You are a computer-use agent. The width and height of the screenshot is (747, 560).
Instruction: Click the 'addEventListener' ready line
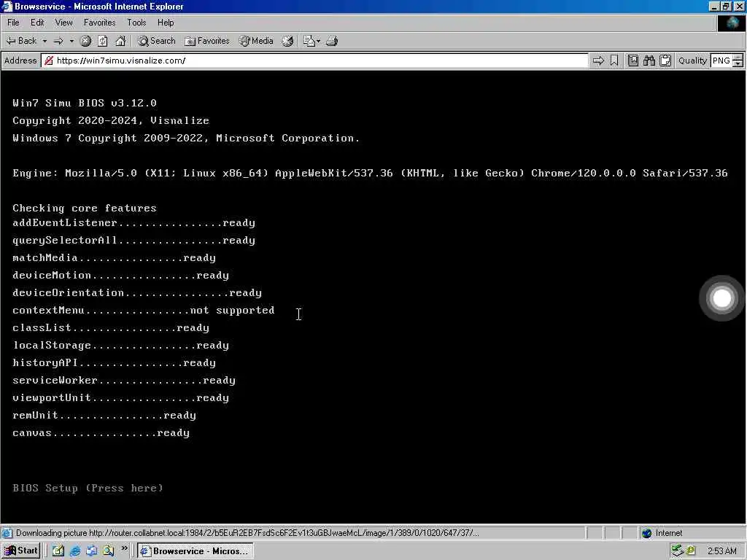(x=134, y=223)
